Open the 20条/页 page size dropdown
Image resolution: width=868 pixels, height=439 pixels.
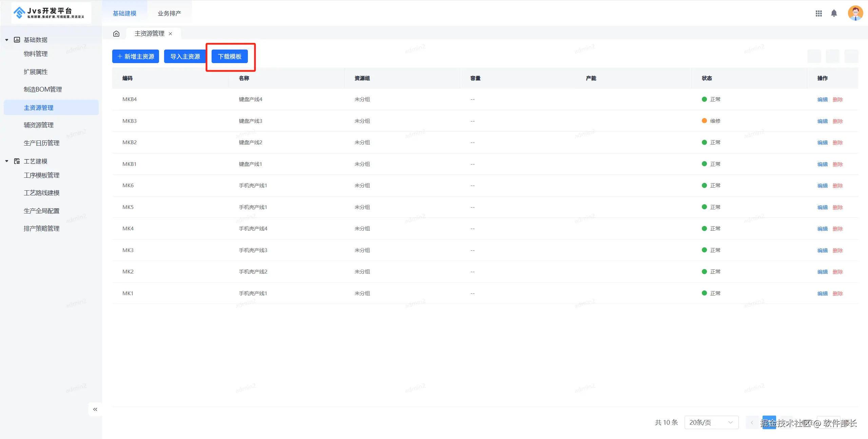point(711,422)
